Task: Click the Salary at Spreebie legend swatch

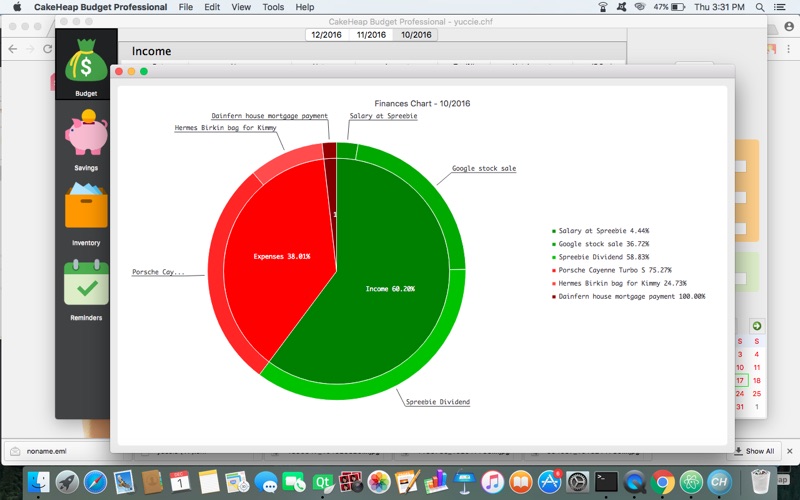Action: [554, 231]
